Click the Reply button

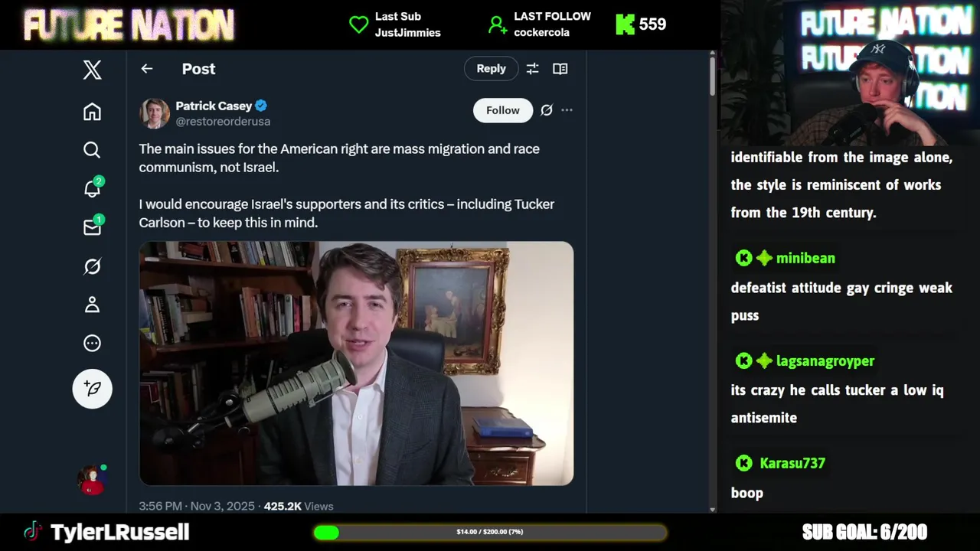click(491, 69)
